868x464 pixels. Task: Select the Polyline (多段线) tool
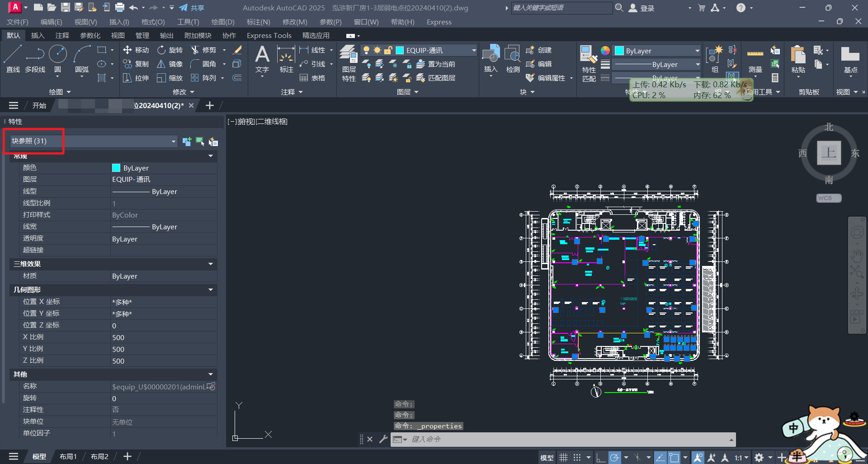35,59
